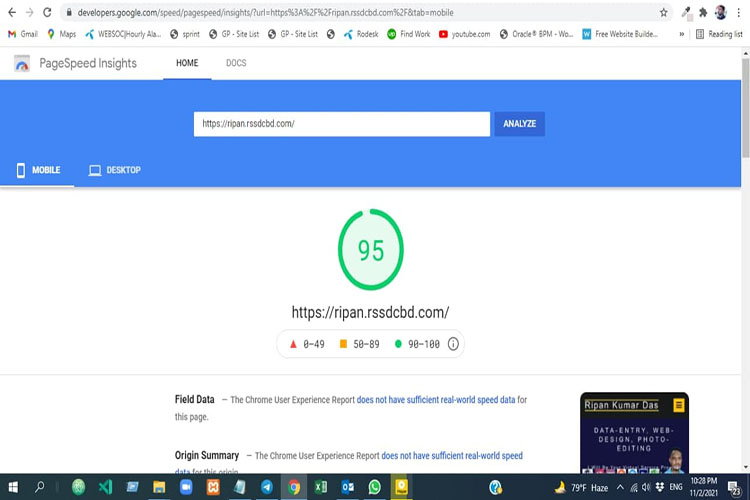Viewport: 750px width, 500px height.
Task: Bookmark this page with the star icon
Action: click(x=663, y=12)
